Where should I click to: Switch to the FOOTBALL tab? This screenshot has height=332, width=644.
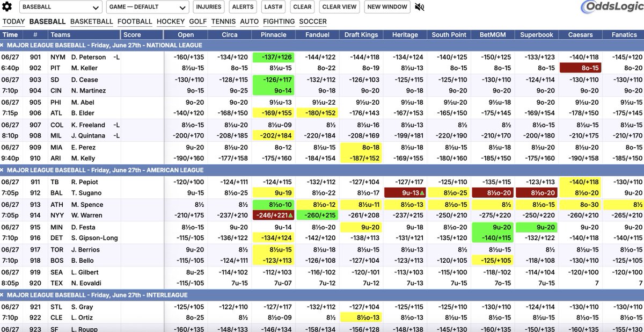135,21
